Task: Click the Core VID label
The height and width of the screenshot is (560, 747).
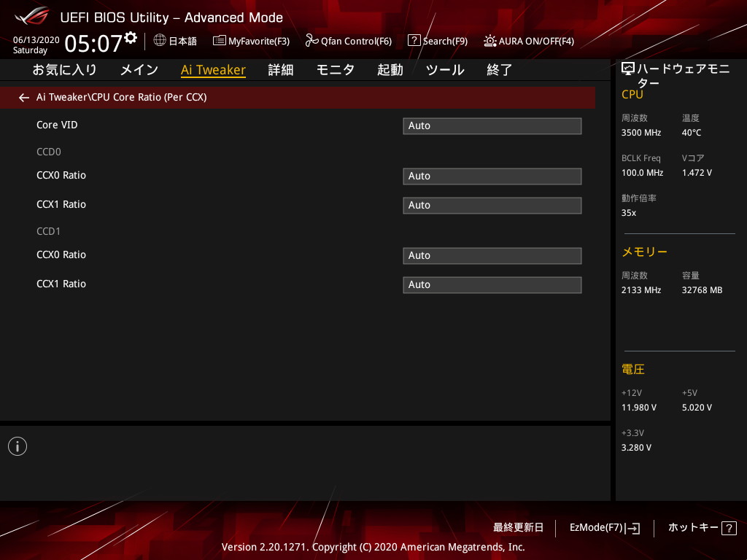Action: coord(57,125)
